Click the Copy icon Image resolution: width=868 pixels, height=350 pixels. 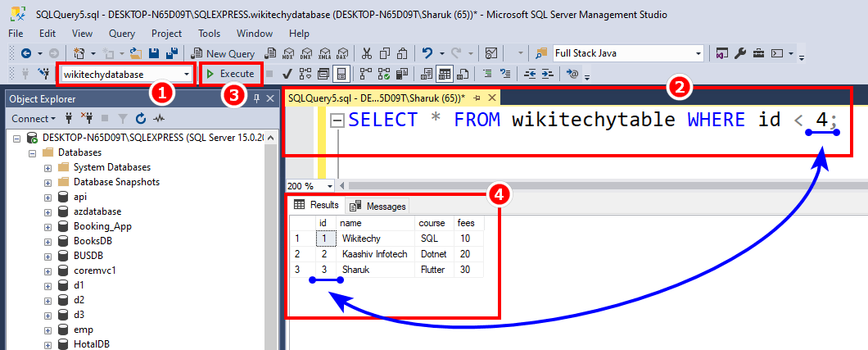(x=385, y=54)
